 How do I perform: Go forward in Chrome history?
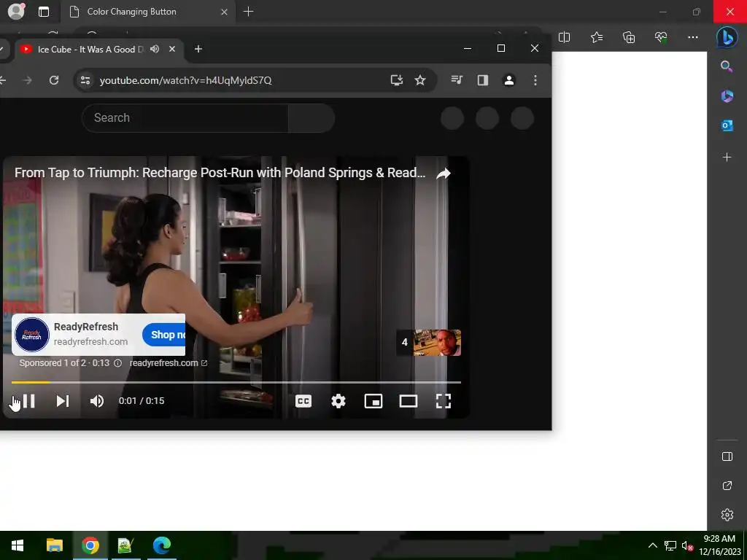pos(27,80)
